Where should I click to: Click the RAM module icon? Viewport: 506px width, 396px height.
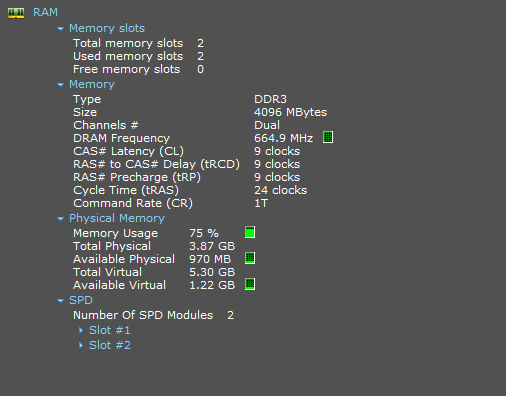click(16, 13)
